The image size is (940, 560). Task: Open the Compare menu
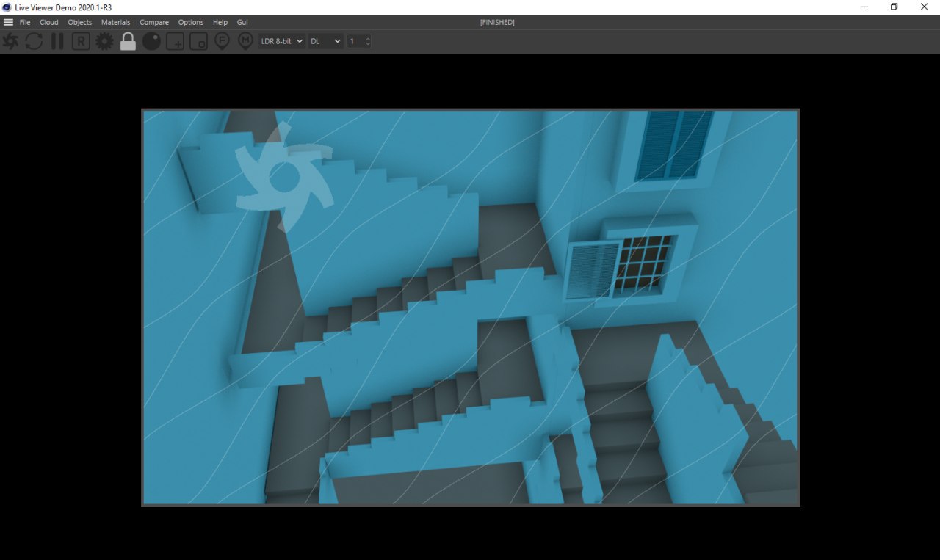[x=154, y=22]
